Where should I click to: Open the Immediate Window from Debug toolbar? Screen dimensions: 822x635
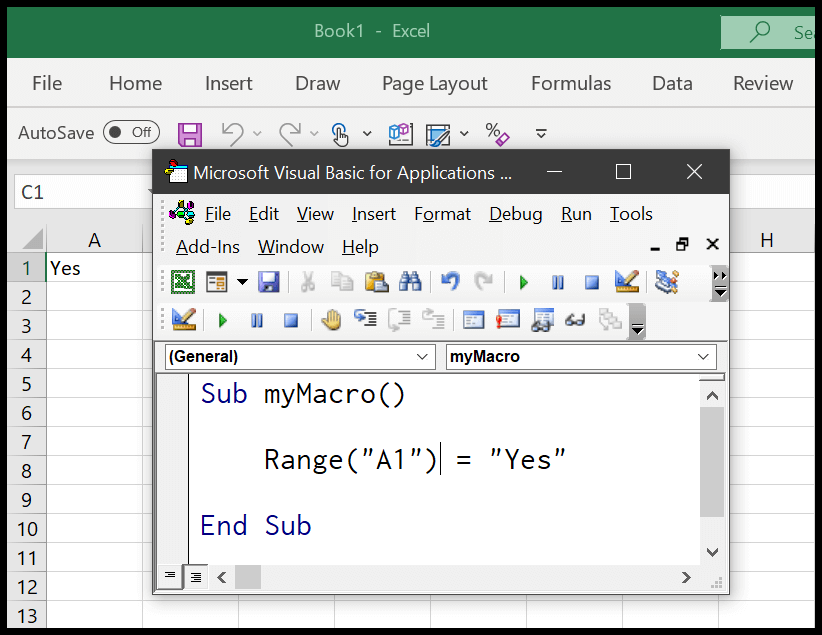click(507, 320)
